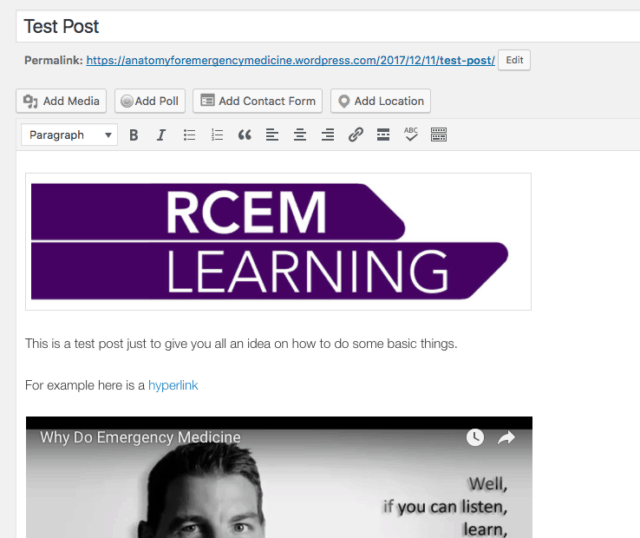
Task: Open the test-post permalink URL
Action: (290, 60)
